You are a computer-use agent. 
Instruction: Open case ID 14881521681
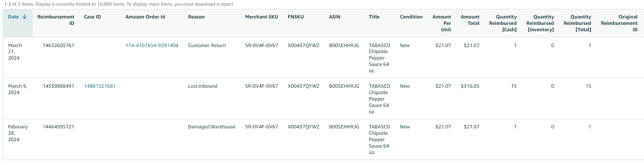click(100, 86)
